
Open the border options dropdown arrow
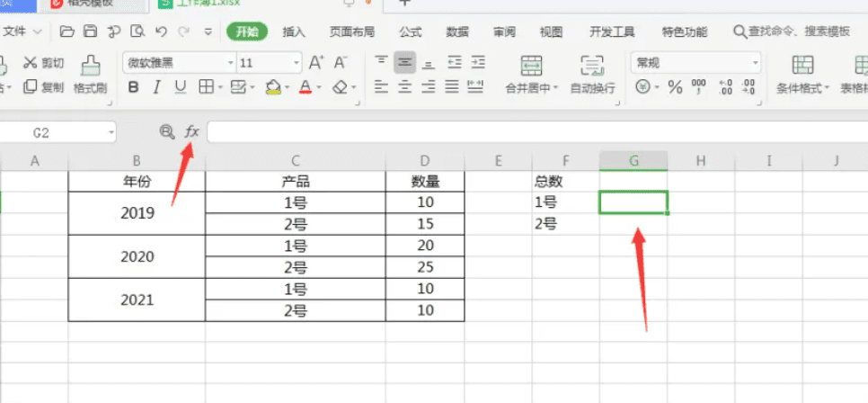point(220,87)
